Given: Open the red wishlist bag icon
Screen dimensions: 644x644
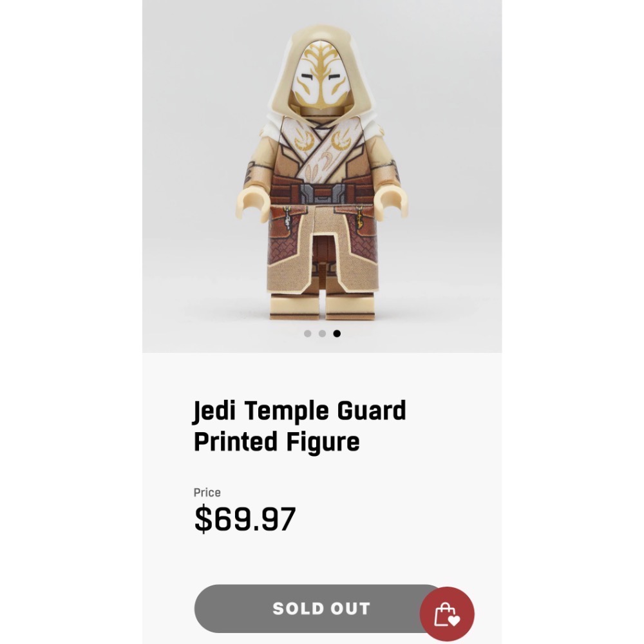Looking at the screenshot, I should 447,614.
